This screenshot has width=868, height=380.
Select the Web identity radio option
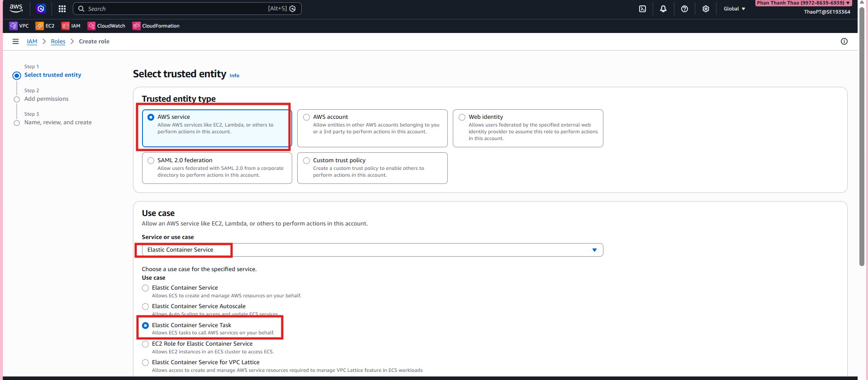coord(462,117)
